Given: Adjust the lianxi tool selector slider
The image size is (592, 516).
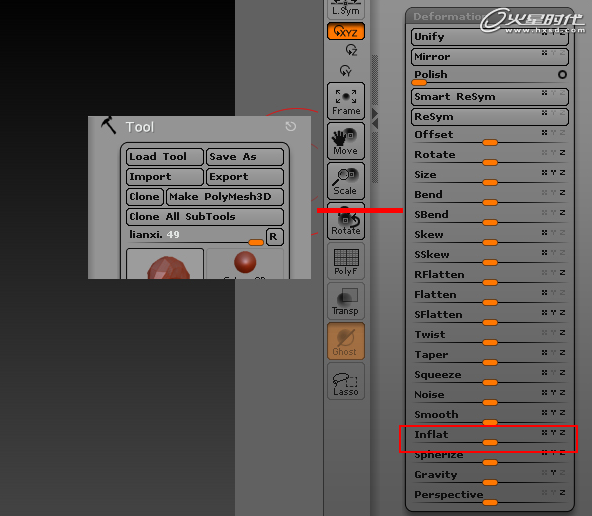Looking at the screenshot, I should click(256, 242).
